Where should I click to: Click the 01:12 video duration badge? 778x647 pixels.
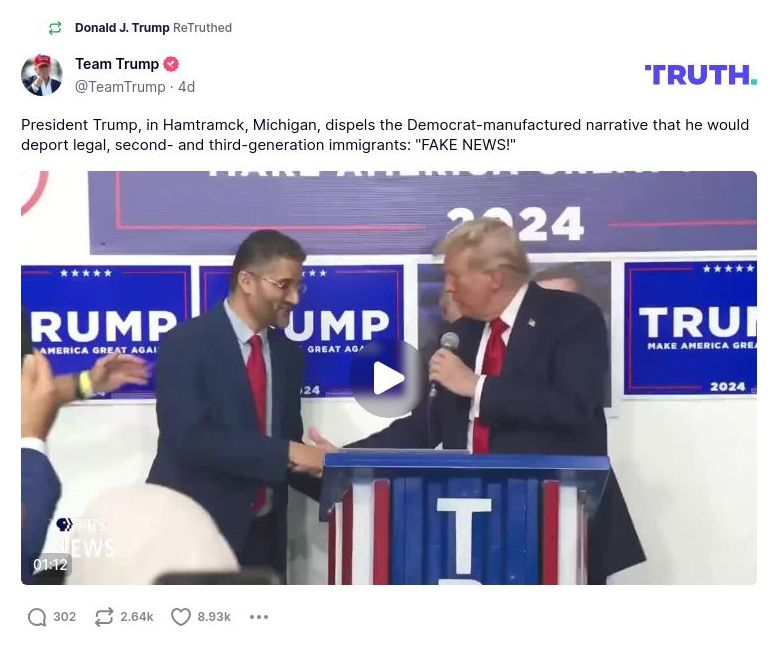point(50,565)
